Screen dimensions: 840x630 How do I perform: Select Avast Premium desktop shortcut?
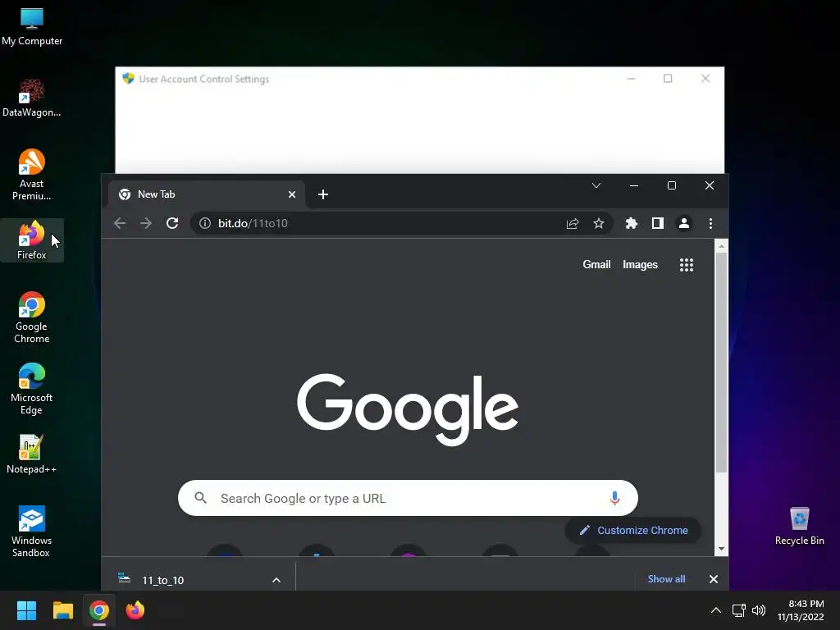32,175
